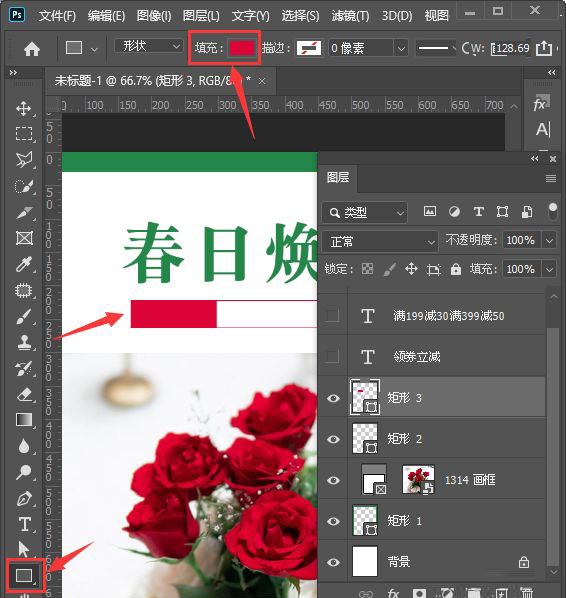The width and height of the screenshot is (566, 598).
Task: Hide the 矩形 3 layer
Action: [x=333, y=398]
